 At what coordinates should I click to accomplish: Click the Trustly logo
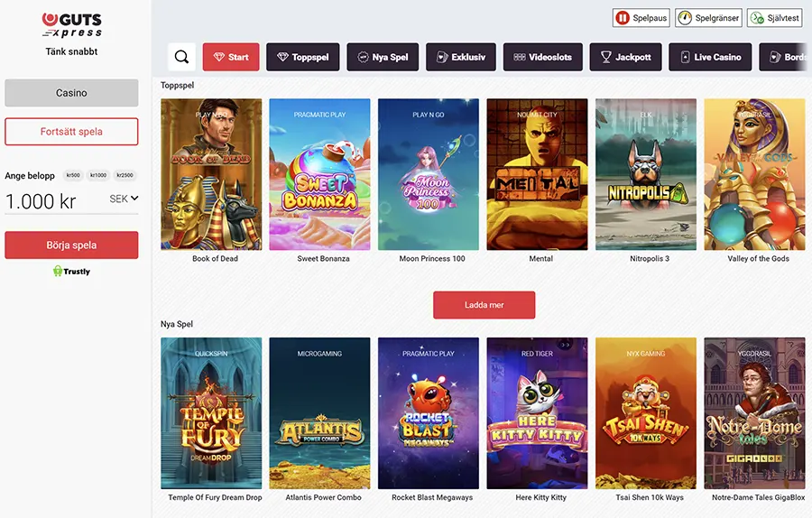(71, 271)
